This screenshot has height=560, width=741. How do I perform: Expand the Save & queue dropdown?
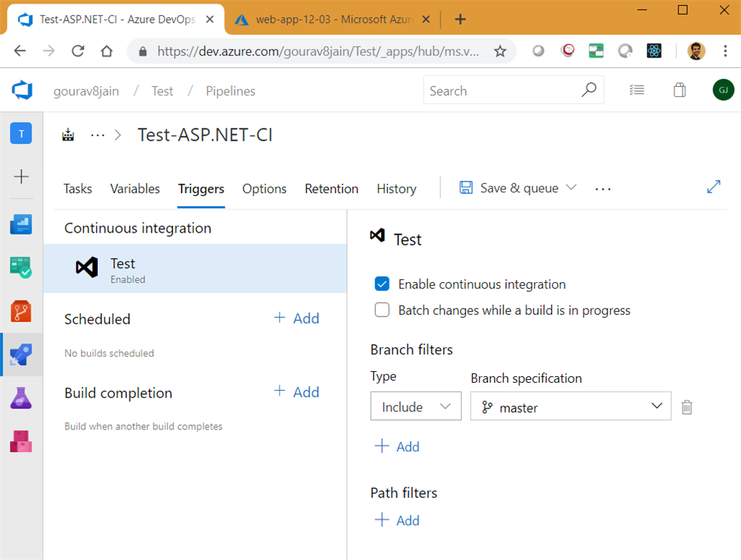(x=571, y=188)
